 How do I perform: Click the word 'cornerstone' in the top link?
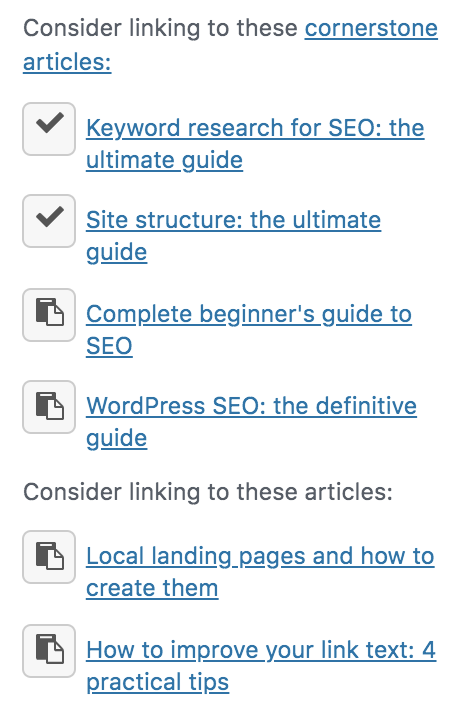coord(371,28)
